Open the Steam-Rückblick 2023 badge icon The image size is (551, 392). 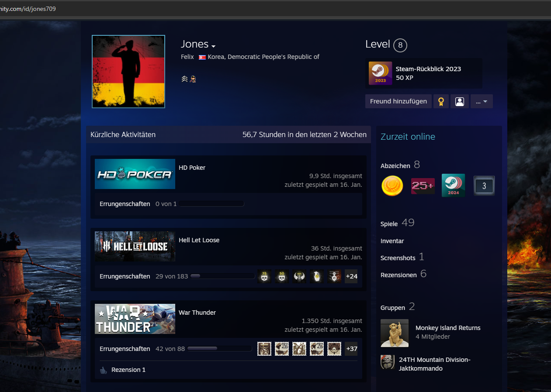(380, 73)
